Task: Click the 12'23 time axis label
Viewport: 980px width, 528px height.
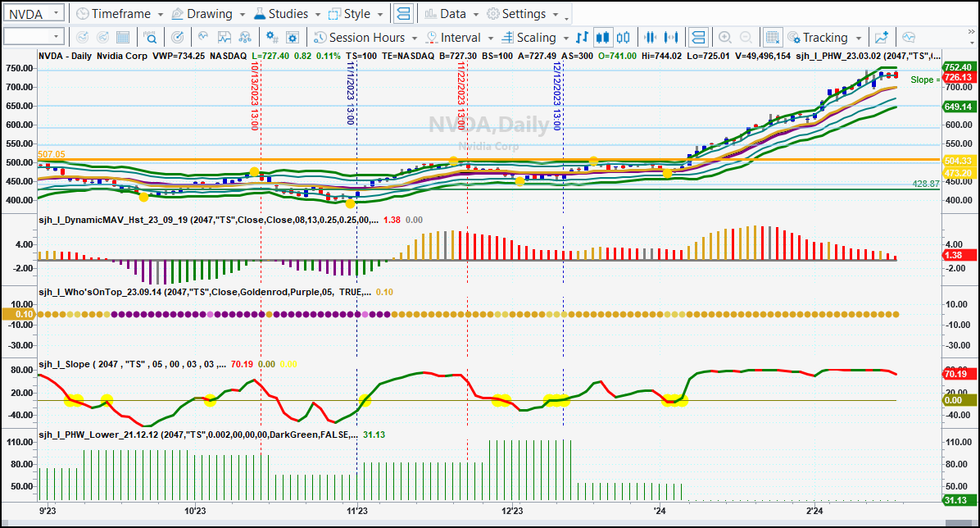Action: click(x=512, y=511)
